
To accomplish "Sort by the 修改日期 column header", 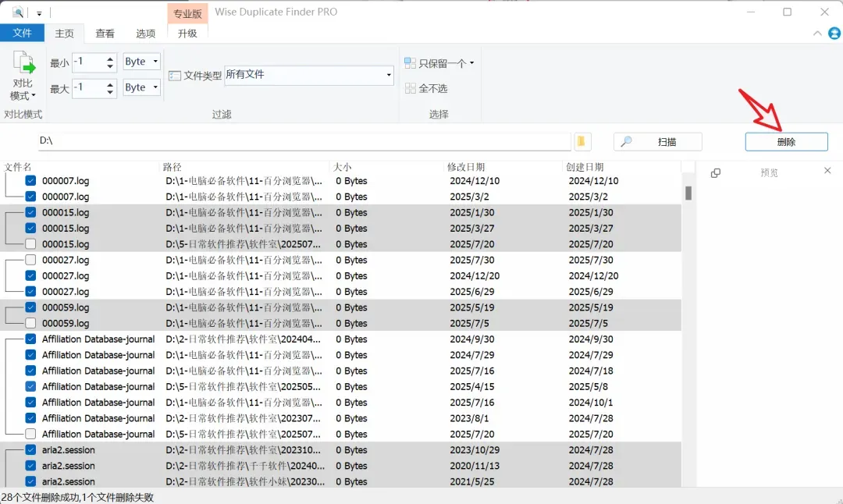I will pos(465,167).
